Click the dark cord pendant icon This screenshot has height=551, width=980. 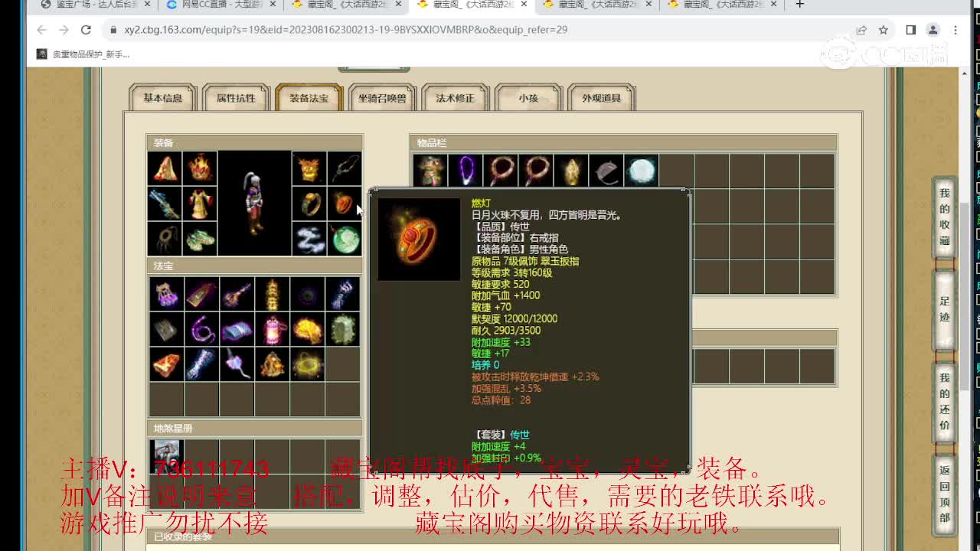[345, 168]
